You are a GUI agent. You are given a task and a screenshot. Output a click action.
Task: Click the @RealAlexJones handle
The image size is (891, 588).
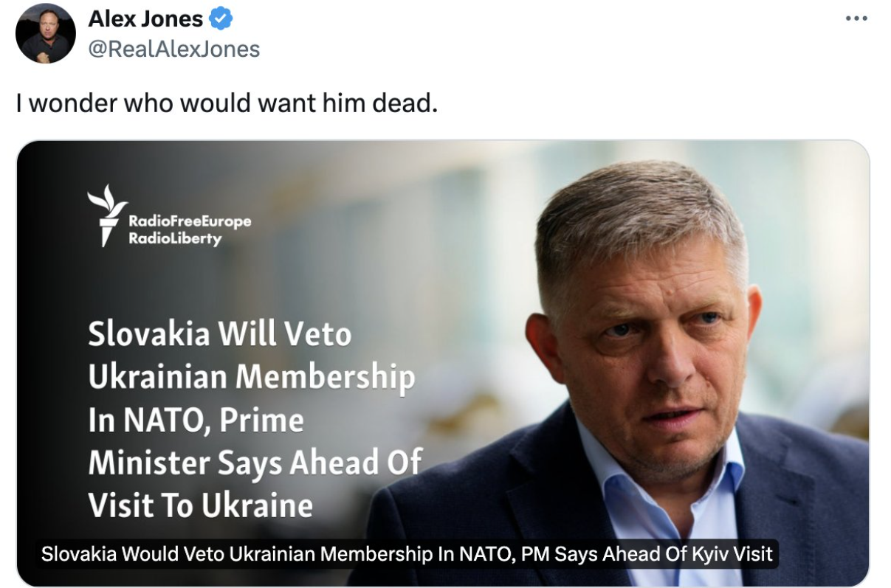coord(173,49)
